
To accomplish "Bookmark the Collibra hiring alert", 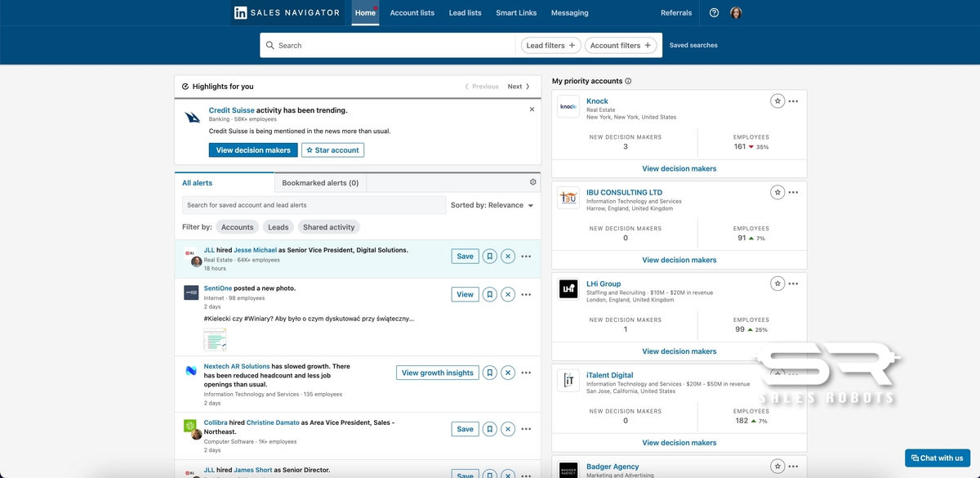I will [490, 428].
